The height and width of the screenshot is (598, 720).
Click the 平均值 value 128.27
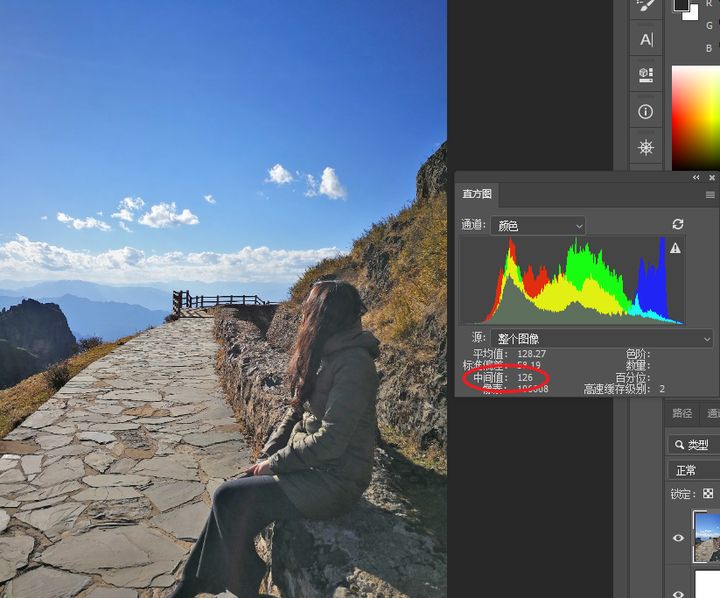click(x=531, y=354)
